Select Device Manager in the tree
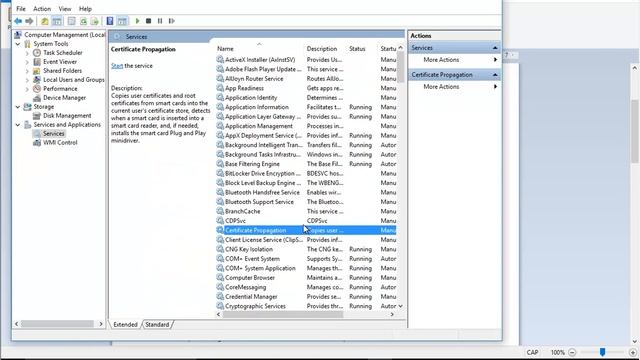Viewport: 640px width, 360px height. click(64, 98)
